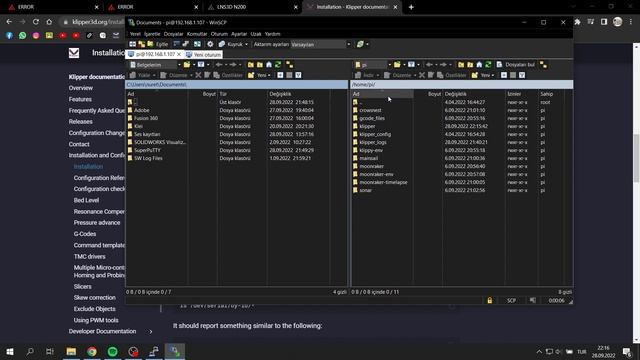Select the SW Log Files folder
The image size is (640, 360).
[148, 158]
